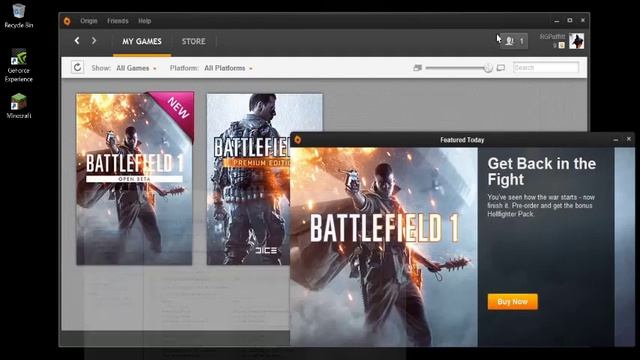Open the Friends menu
Viewport: 640px width, 360px height.
click(x=118, y=21)
